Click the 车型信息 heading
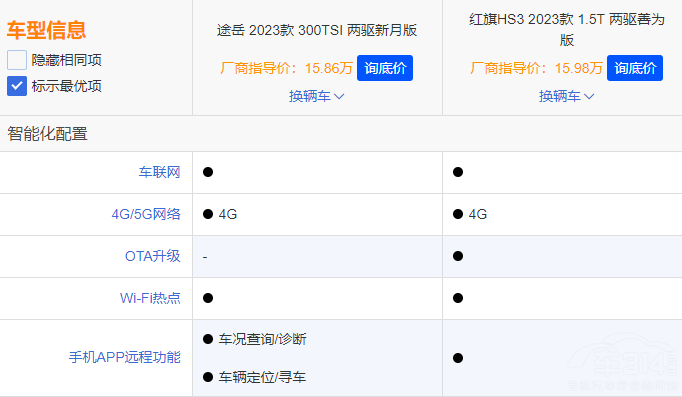682x397 pixels. 46,30
